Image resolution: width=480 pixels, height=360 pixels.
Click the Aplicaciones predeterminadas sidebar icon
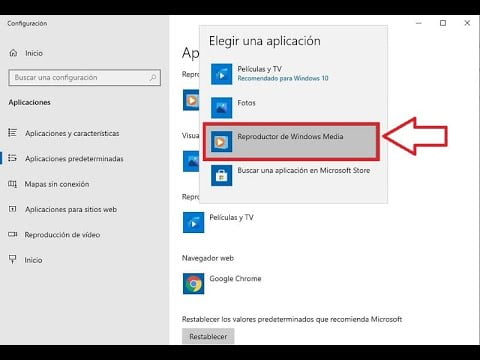(x=12, y=158)
